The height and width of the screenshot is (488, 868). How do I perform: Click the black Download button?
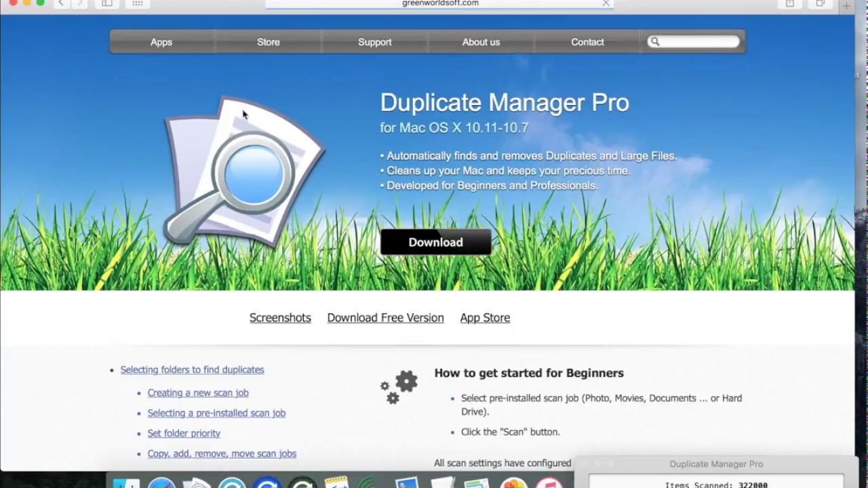coord(436,242)
